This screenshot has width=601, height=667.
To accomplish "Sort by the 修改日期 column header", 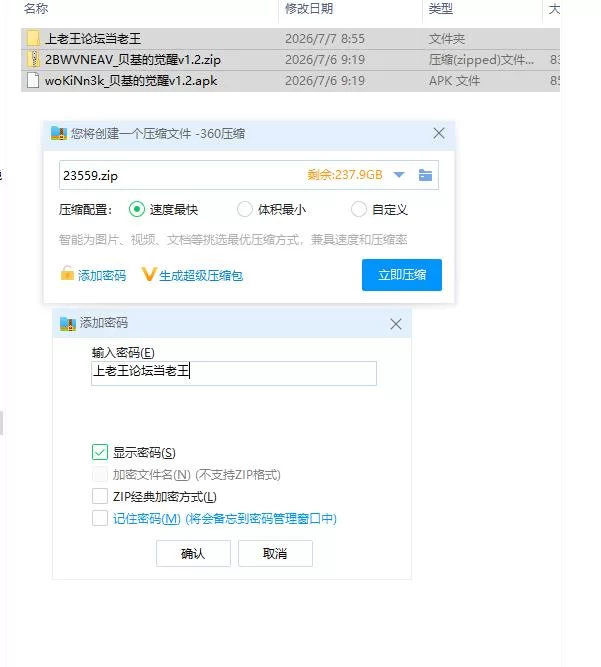I will click(309, 9).
